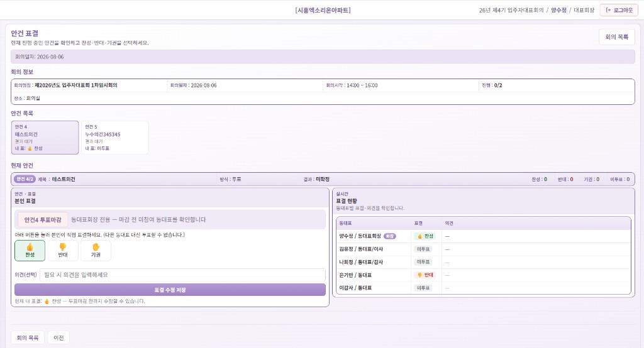The width and height of the screenshot is (644, 348).
Task: Click the 안건4 투표마감 button
Action: coord(43,220)
